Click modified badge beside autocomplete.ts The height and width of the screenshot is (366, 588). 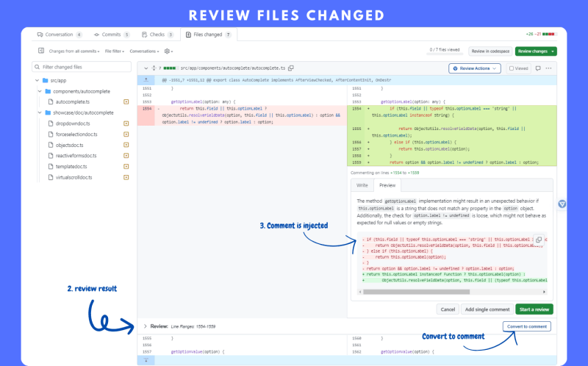(x=126, y=102)
